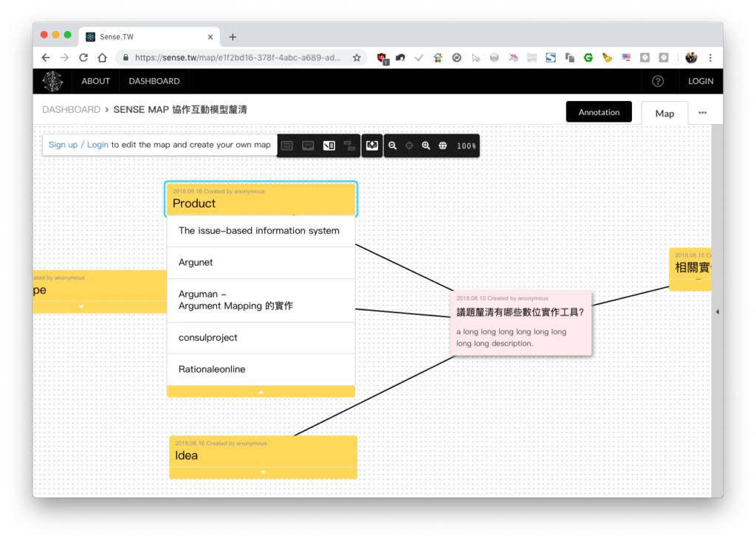Screen dimensions: 756x541
Task: Toggle the right side panel arrow
Action: (x=717, y=312)
